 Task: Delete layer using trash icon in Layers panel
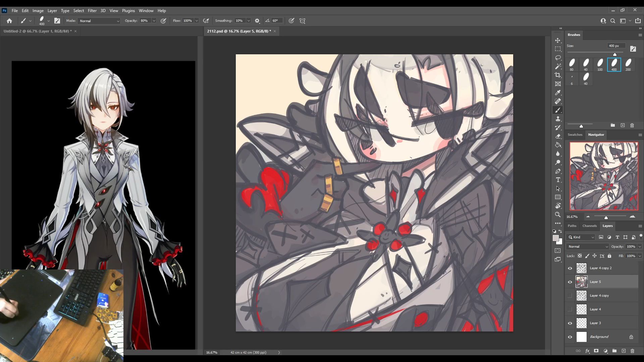[x=632, y=351]
